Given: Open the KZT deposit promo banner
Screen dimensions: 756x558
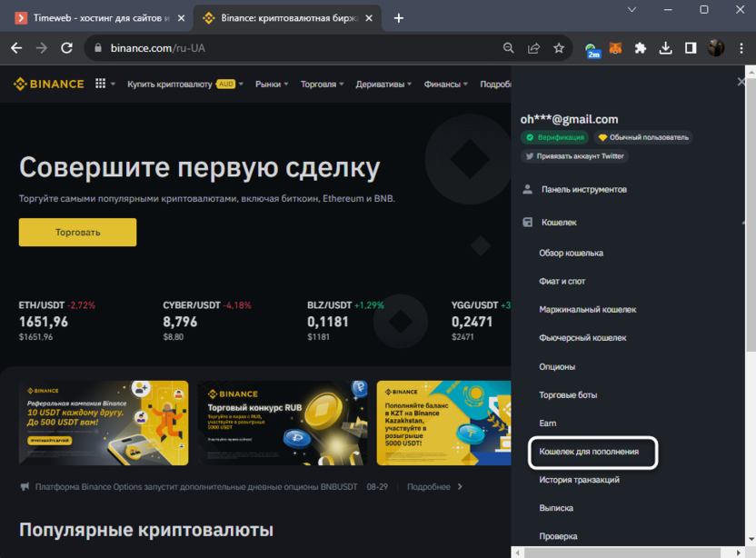Looking at the screenshot, I should pos(443,423).
